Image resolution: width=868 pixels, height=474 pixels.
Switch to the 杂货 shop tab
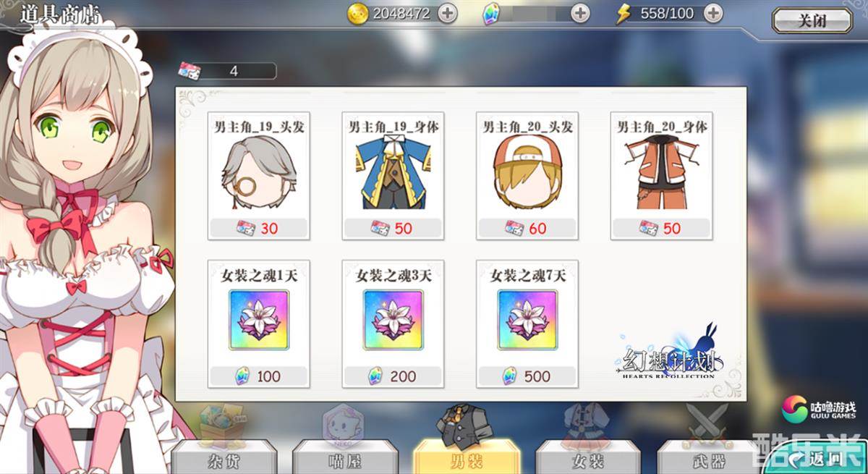pyautogui.click(x=224, y=457)
